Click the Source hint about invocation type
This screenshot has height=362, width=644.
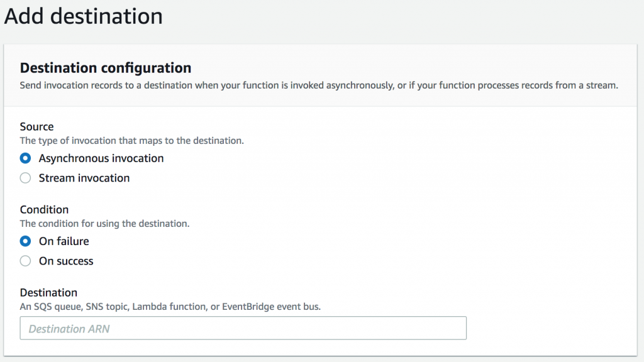click(x=132, y=141)
